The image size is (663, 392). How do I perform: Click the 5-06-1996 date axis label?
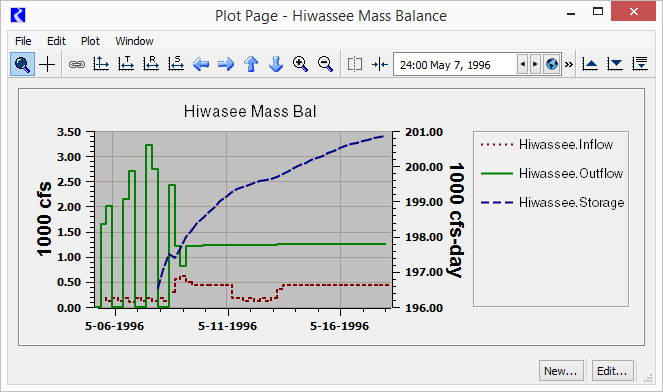point(114,326)
